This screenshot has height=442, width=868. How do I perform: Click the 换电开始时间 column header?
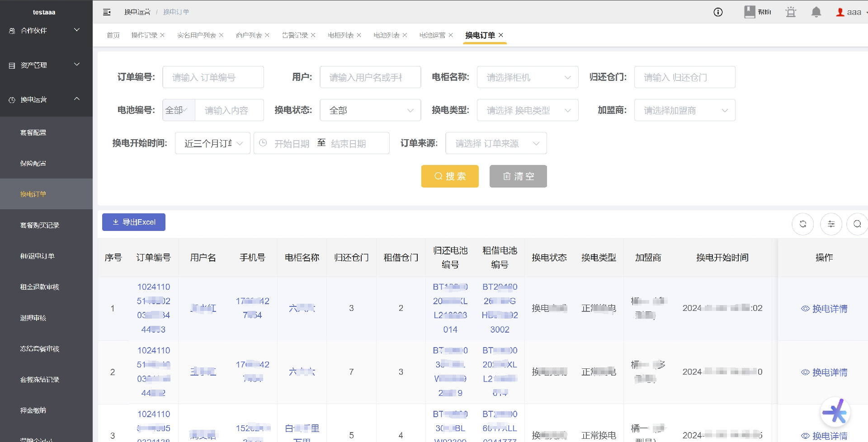[722, 258]
